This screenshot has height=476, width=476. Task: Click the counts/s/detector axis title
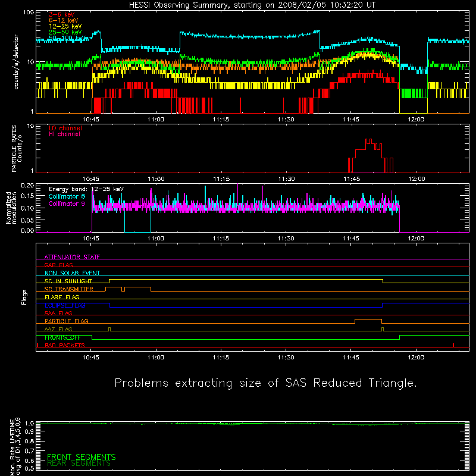point(16,62)
